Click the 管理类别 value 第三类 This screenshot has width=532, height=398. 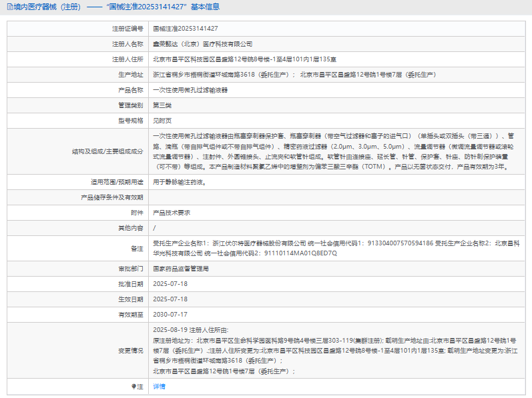[x=162, y=105]
